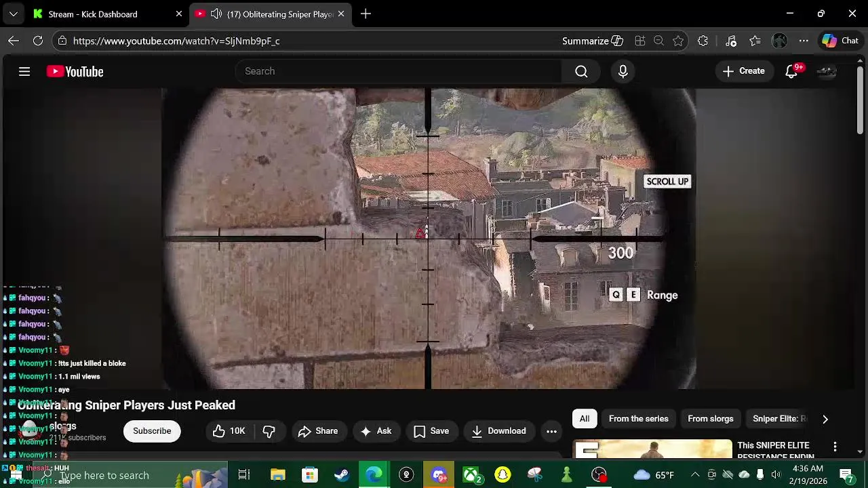This screenshot has width=868, height=488.
Task: Subscribe to the slorgs channel
Action: (152, 431)
